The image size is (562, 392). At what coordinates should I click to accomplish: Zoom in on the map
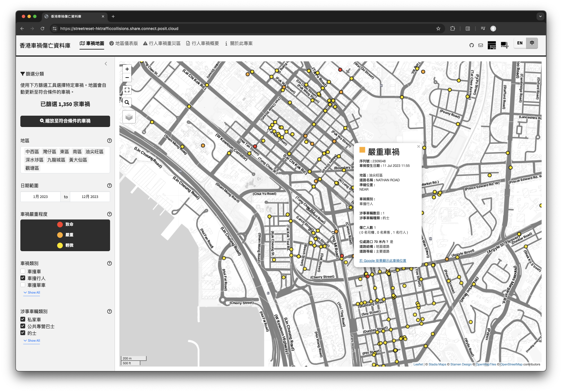[x=127, y=69]
